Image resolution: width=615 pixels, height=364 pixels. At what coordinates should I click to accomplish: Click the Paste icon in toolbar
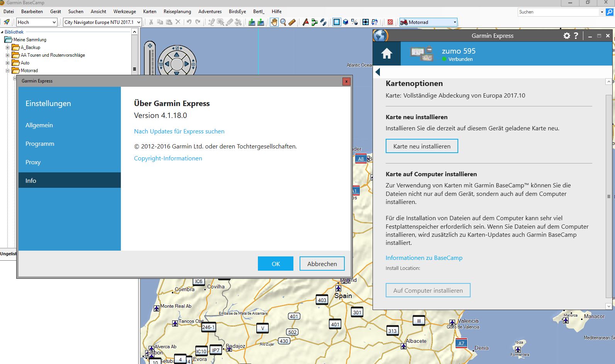pyautogui.click(x=169, y=22)
